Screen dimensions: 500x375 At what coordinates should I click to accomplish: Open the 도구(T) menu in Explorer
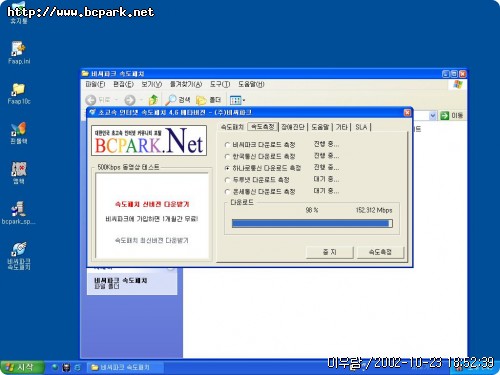point(220,84)
